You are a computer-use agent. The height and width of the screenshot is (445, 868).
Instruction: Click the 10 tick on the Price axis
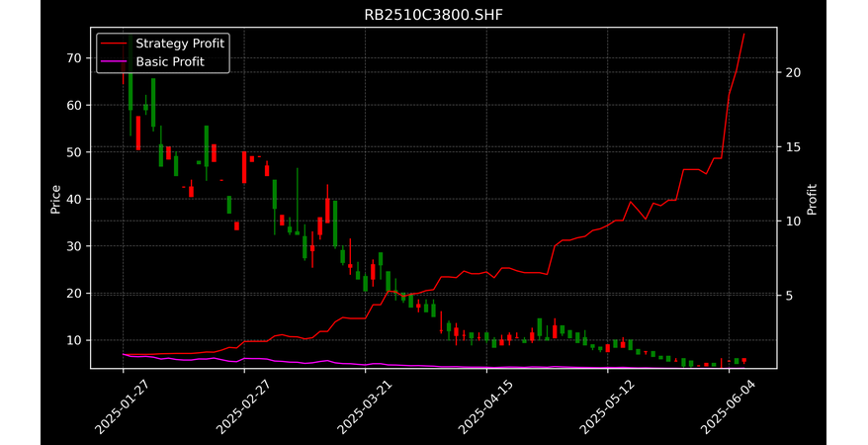74,340
